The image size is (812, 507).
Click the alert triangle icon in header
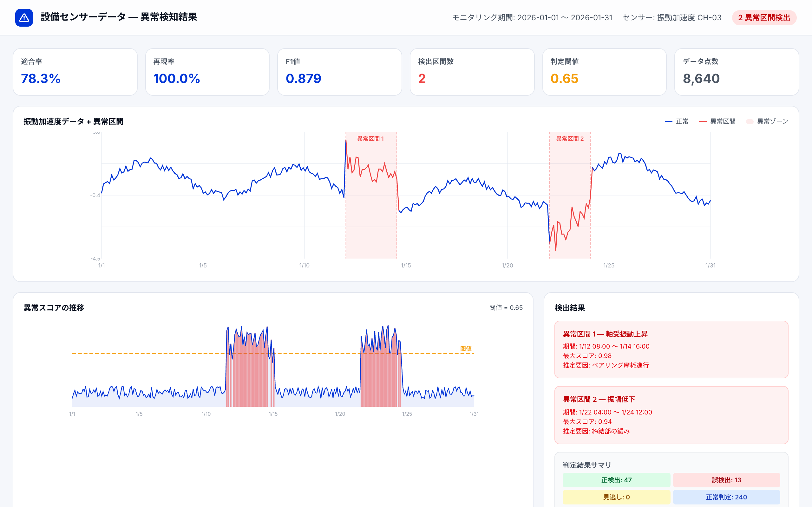[24, 17]
